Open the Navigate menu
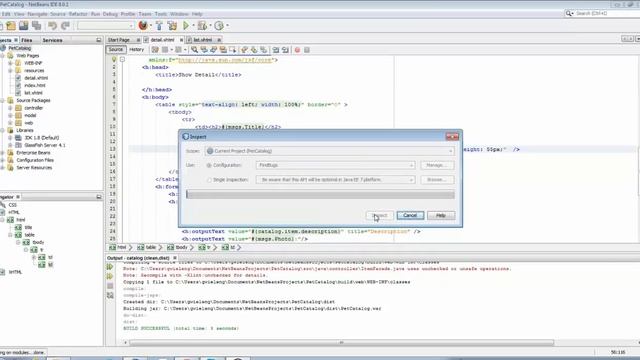The height and width of the screenshot is (360, 640). pos(37,14)
